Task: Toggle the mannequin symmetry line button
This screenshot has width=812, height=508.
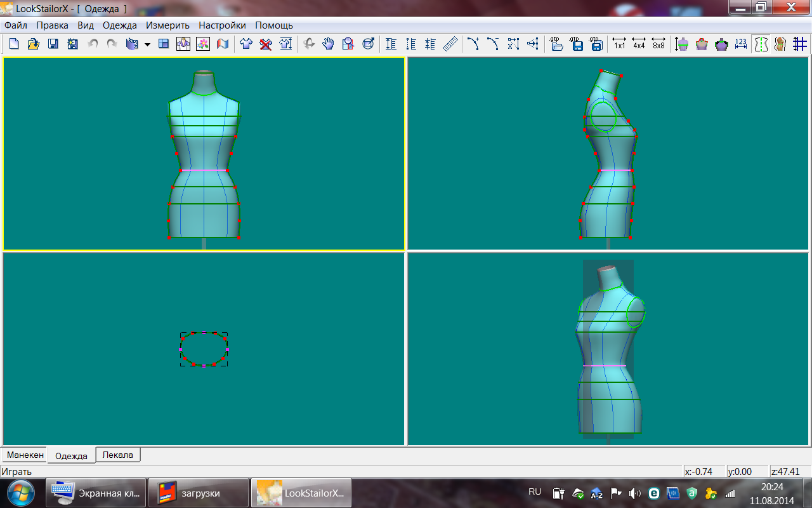Action: tap(761, 44)
